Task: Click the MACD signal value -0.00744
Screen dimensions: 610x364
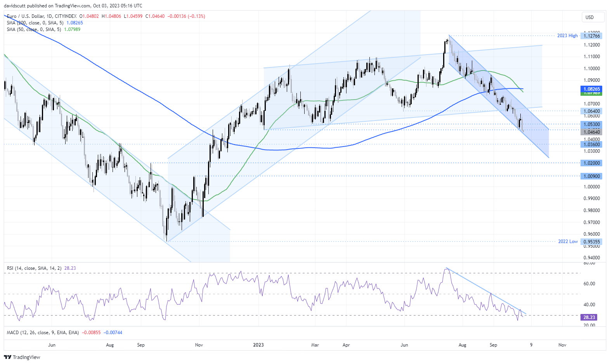Action: 113,333
